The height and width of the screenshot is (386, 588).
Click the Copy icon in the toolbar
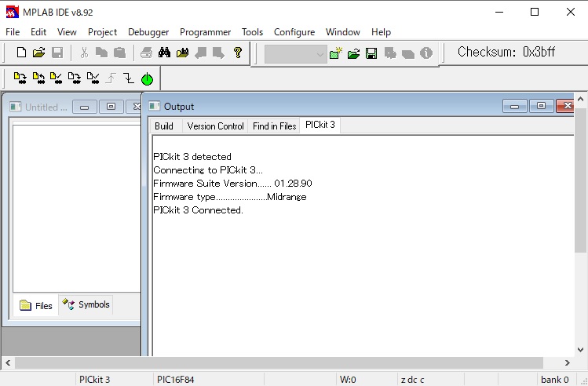101,53
